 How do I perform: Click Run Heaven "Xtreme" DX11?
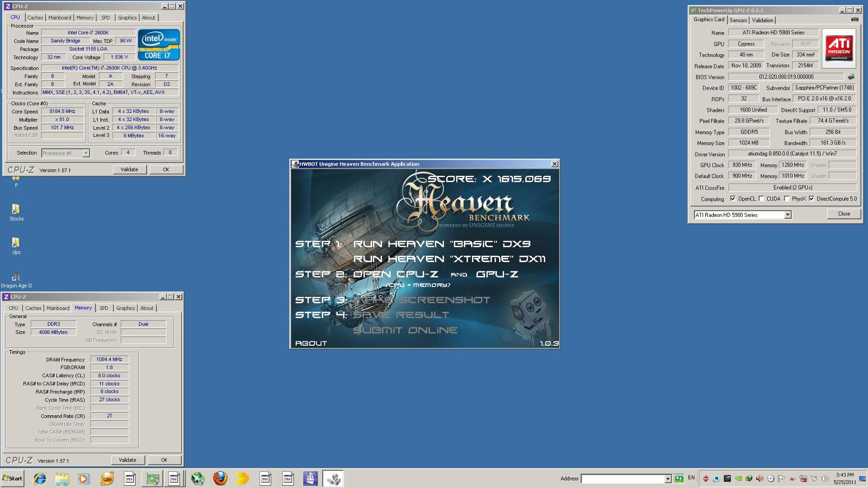click(x=450, y=259)
